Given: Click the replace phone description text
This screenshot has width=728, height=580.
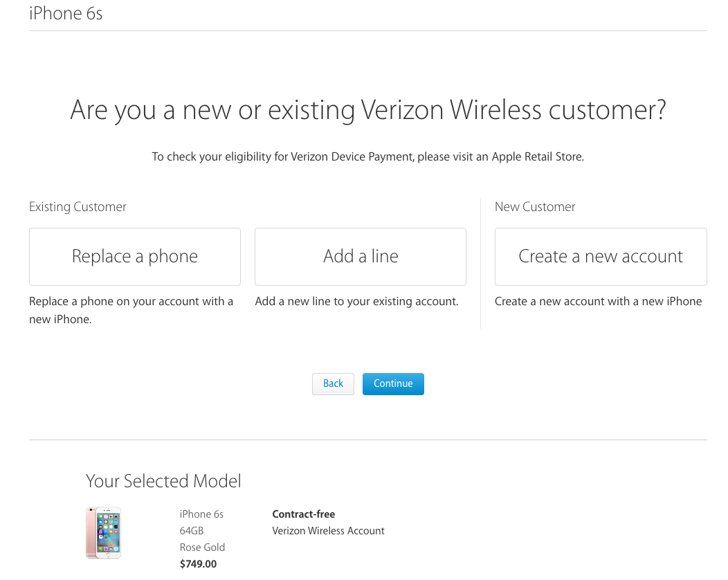Looking at the screenshot, I should tap(131, 310).
